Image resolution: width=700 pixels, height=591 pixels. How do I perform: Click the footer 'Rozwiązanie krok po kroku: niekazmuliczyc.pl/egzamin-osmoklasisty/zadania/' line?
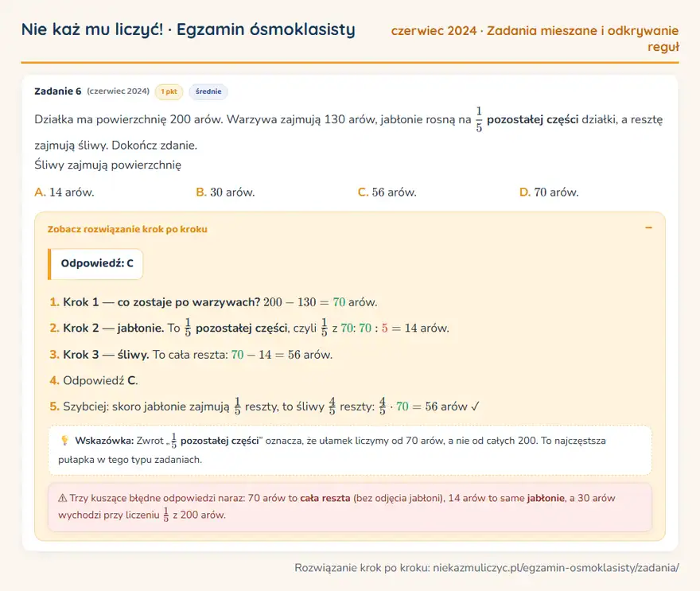click(487, 568)
